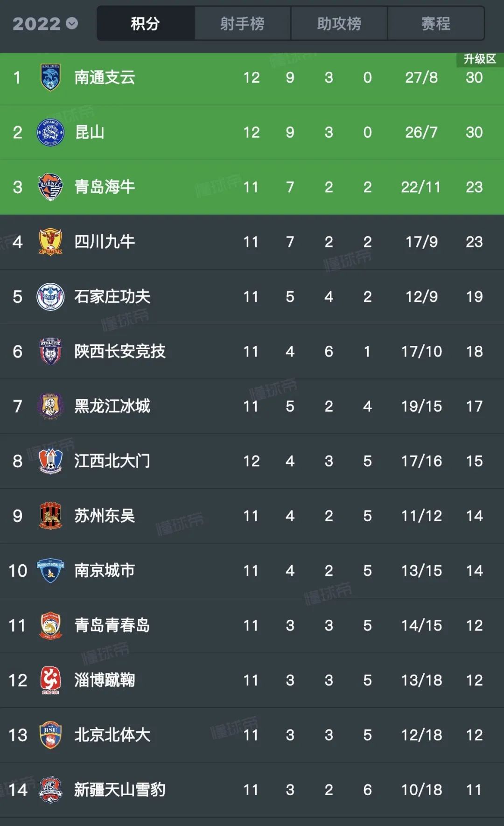The width and height of the screenshot is (504, 826).
Task: Click the 昆山 team badge icon
Action: pos(50,133)
